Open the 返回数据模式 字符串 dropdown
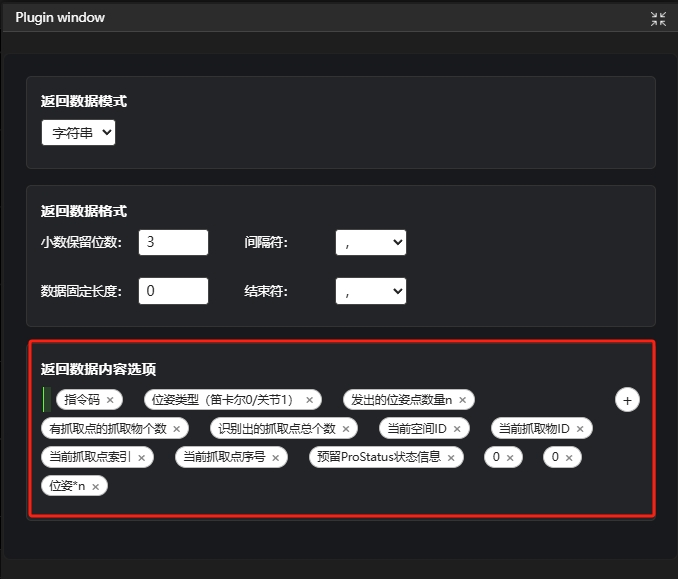 78,132
